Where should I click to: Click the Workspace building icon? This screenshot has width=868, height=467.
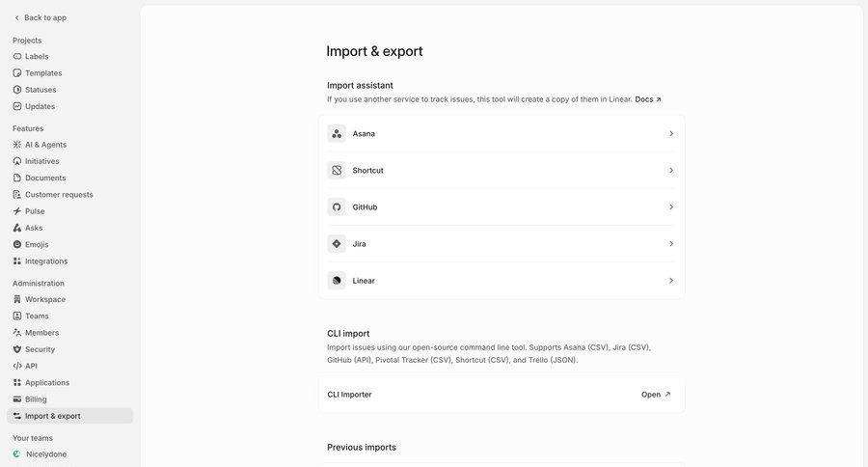(x=17, y=299)
